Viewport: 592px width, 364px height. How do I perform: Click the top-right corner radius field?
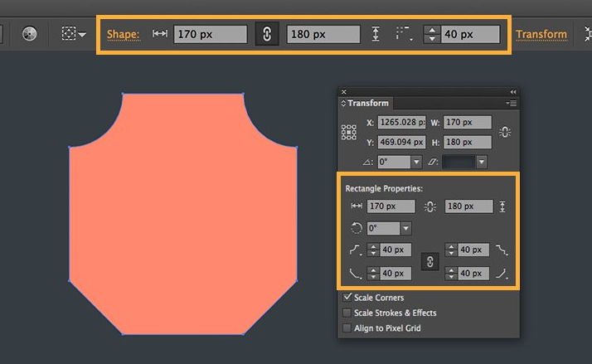(473, 250)
